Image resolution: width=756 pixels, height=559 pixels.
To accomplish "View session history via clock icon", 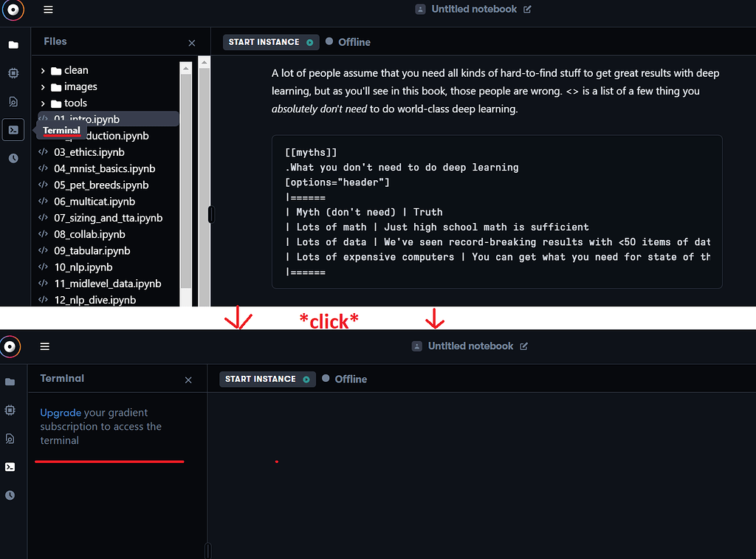I will point(13,157).
